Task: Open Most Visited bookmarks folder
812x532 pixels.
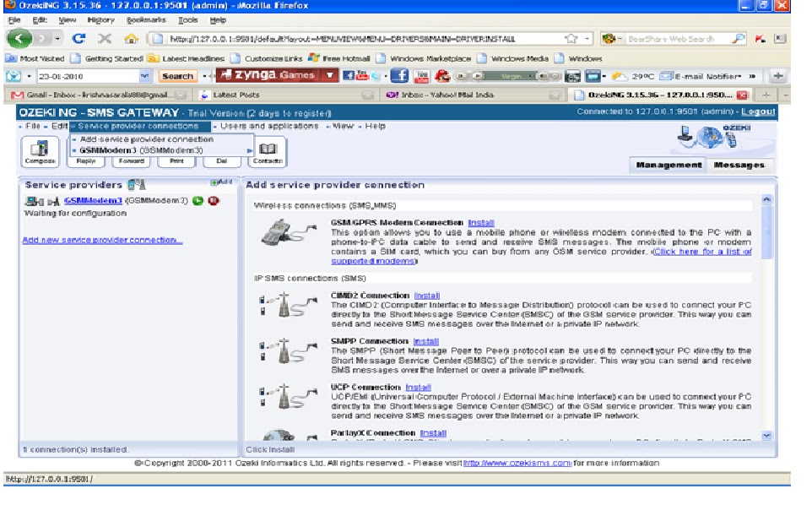Action: (x=35, y=58)
